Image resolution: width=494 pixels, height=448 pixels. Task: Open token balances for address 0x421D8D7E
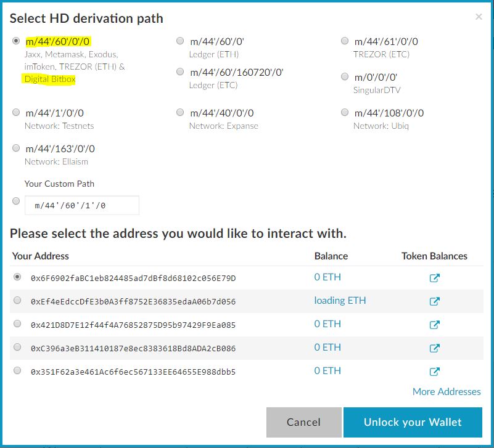pos(434,325)
